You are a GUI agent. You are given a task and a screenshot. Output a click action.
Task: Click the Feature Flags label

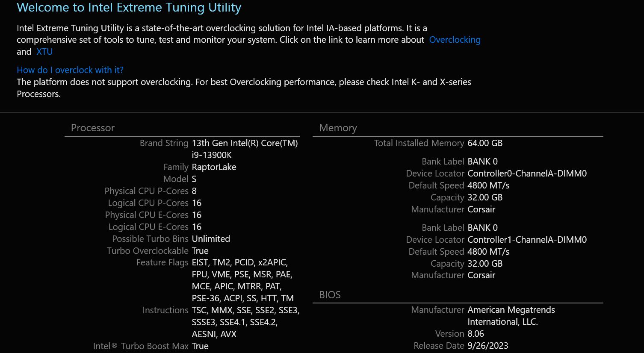(162, 262)
